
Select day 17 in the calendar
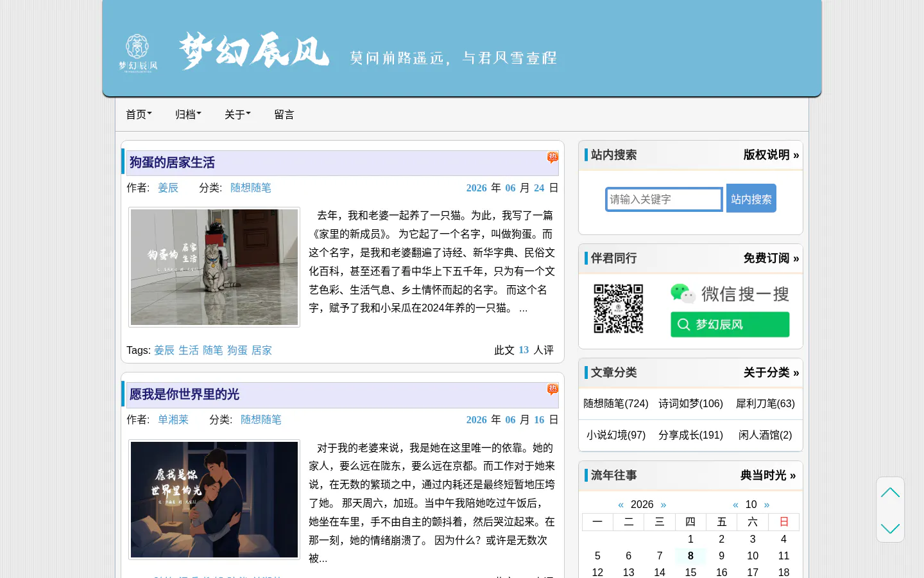[753, 572]
